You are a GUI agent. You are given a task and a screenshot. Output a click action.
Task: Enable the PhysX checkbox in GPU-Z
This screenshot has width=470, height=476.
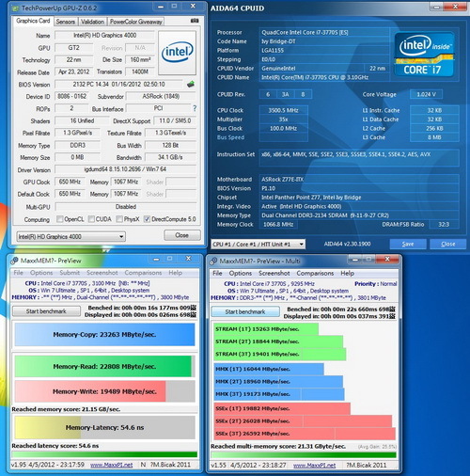pos(119,219)
